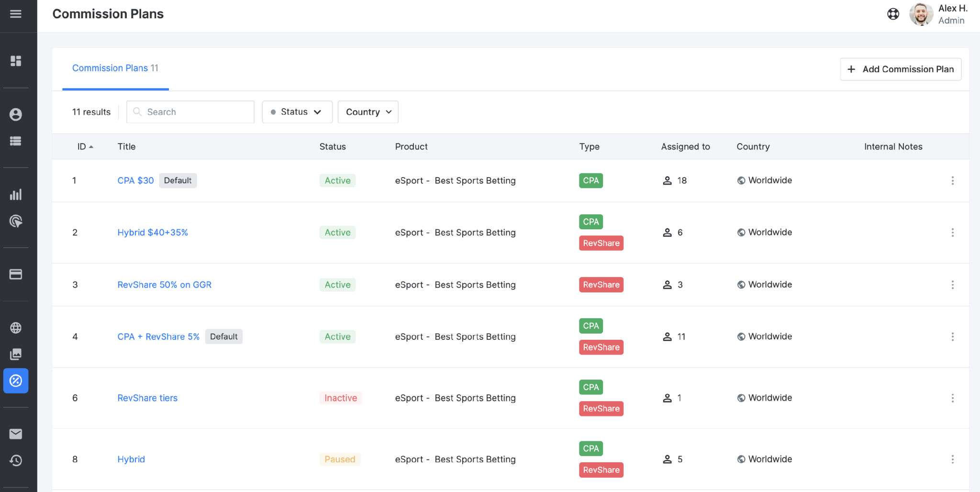
Task: Open the Dashboard icon in the sidebar
Action: 16,61
